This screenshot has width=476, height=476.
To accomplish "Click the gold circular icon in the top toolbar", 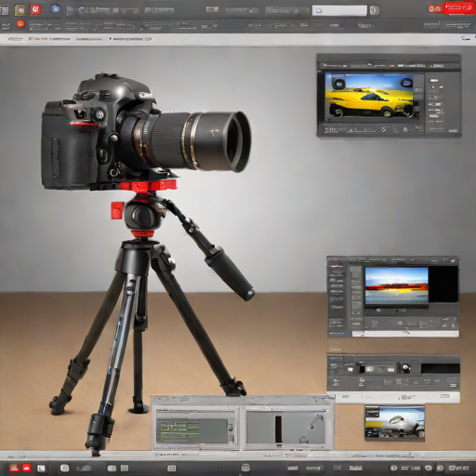I will 20,10.
